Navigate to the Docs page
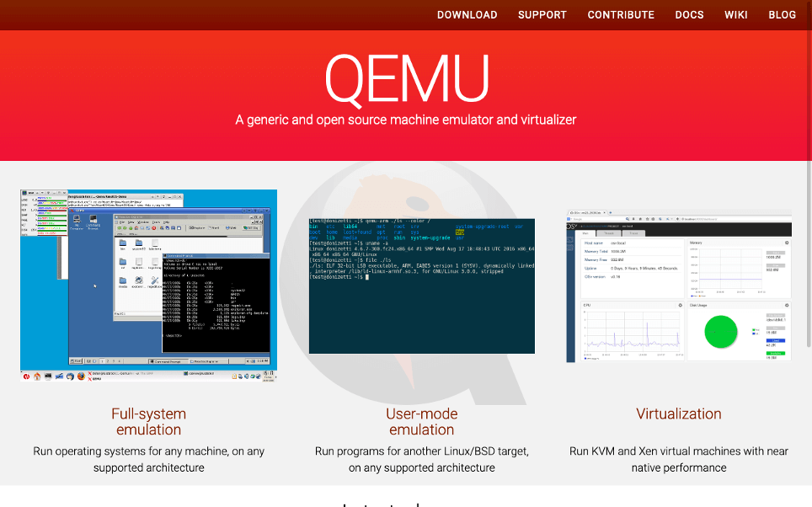The width and height of the screenshot is (812, 507). (x=689, y=15)
